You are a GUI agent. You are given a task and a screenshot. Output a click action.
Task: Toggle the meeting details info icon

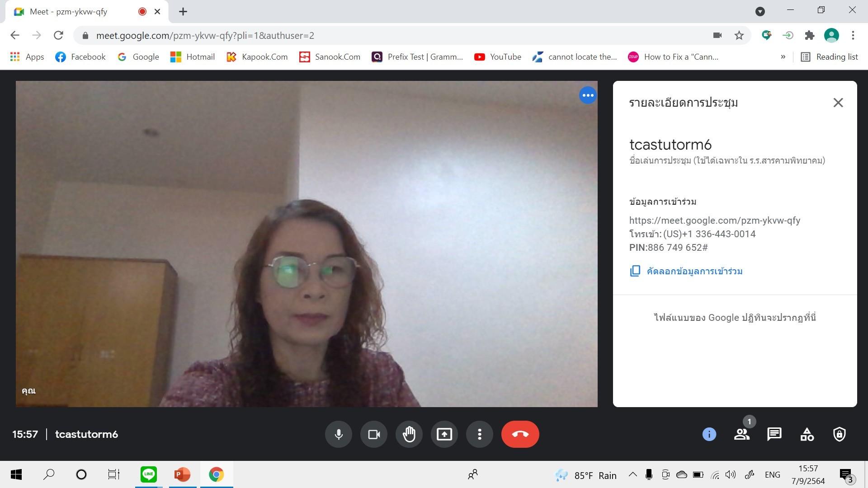(709, 434)
